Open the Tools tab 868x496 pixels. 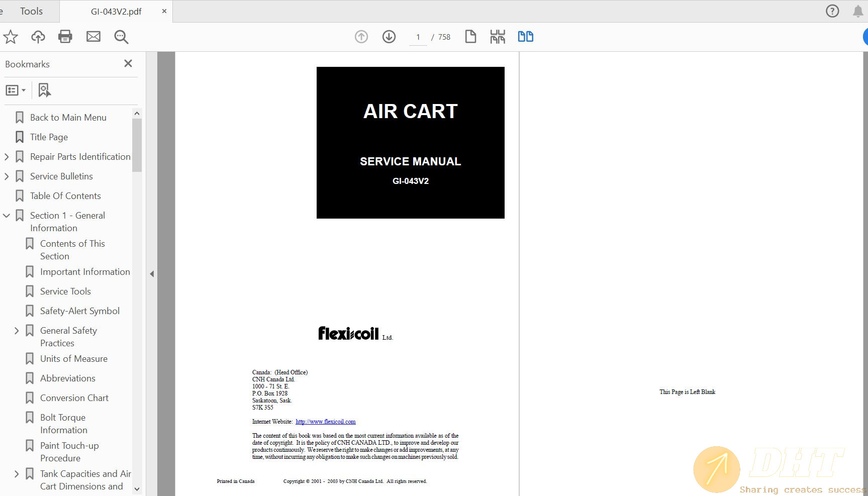[x=31, y=11]
